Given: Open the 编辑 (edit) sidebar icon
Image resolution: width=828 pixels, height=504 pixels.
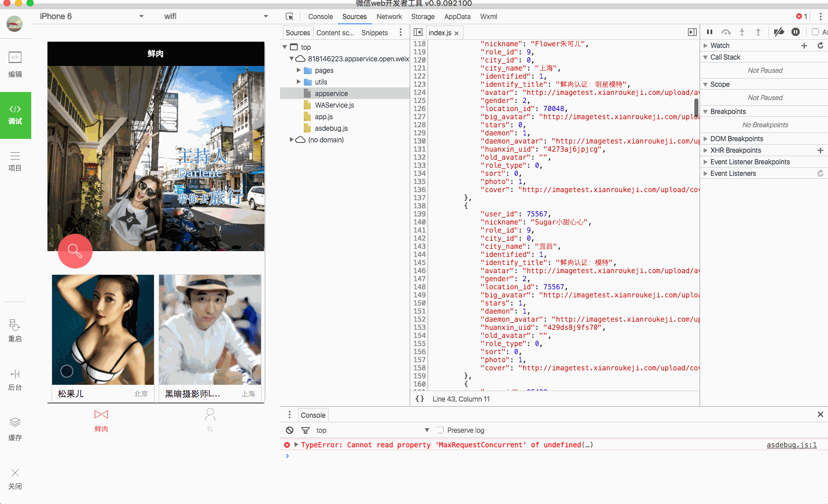Looking at the screenshot, I should click(x=15, y=64).
